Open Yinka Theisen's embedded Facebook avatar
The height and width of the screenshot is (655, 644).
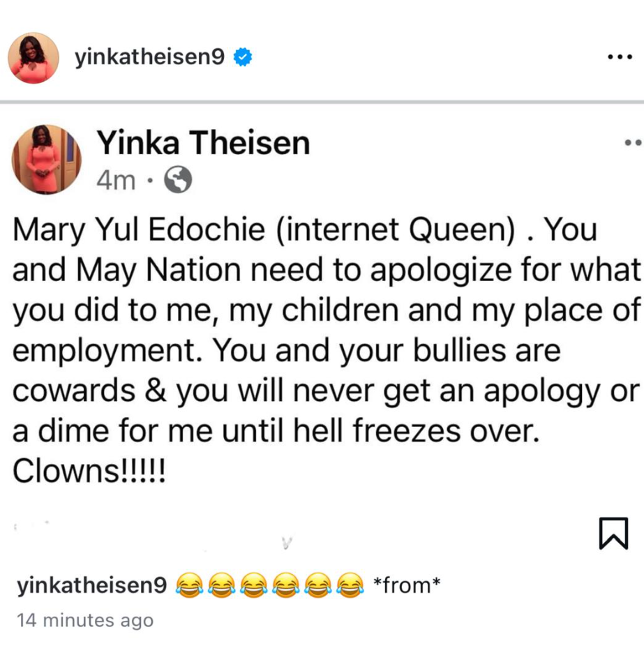point(46,160)
